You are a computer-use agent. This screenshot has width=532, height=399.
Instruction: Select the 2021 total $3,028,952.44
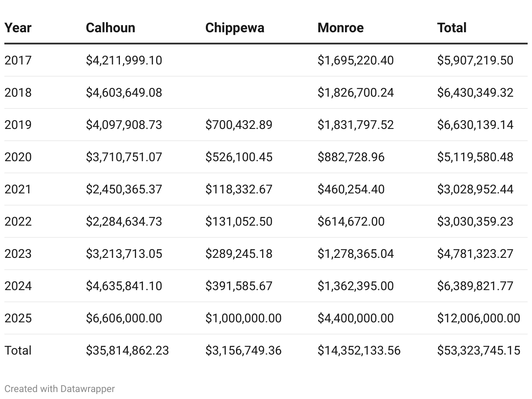click(x=475, y=189)
